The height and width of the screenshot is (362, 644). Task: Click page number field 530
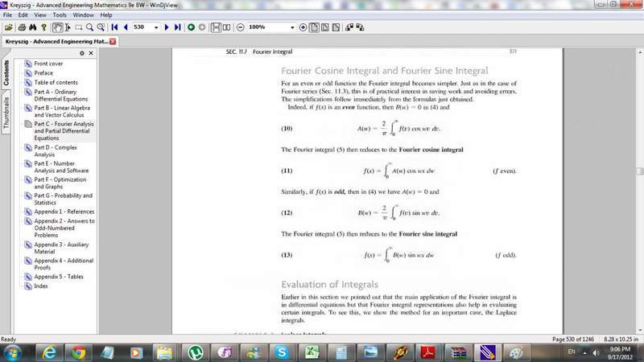(x=142, y=27)
